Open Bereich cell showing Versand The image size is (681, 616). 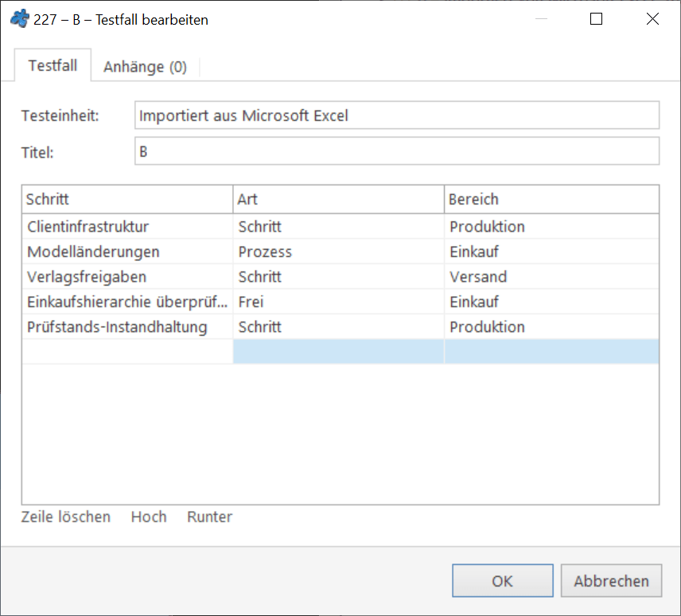click(x=551, y=277)
